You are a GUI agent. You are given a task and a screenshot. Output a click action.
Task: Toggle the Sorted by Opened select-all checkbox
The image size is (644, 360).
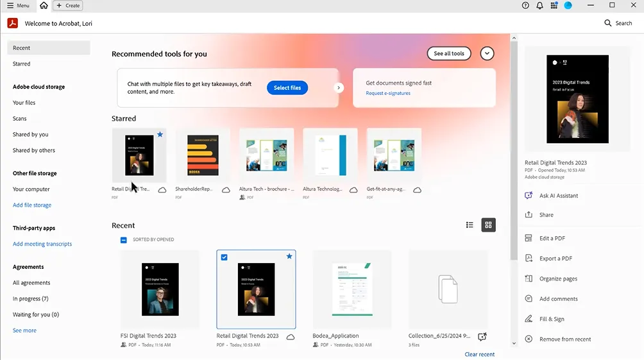pyautogui.click(x=124, y=239)
